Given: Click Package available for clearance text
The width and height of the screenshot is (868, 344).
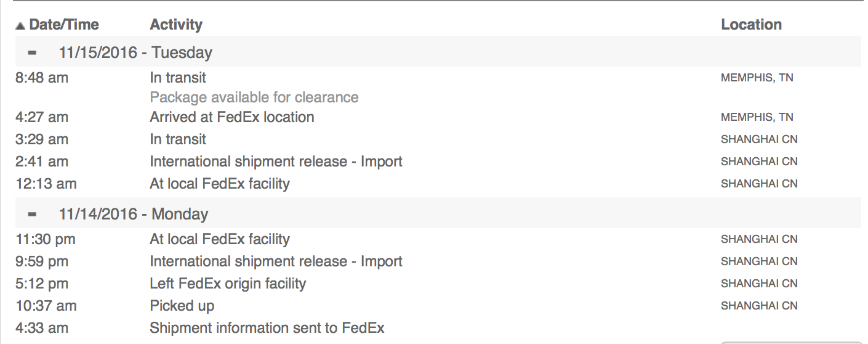Looking at the screenshot, I should pyautogui.click(x=254, y=97).
